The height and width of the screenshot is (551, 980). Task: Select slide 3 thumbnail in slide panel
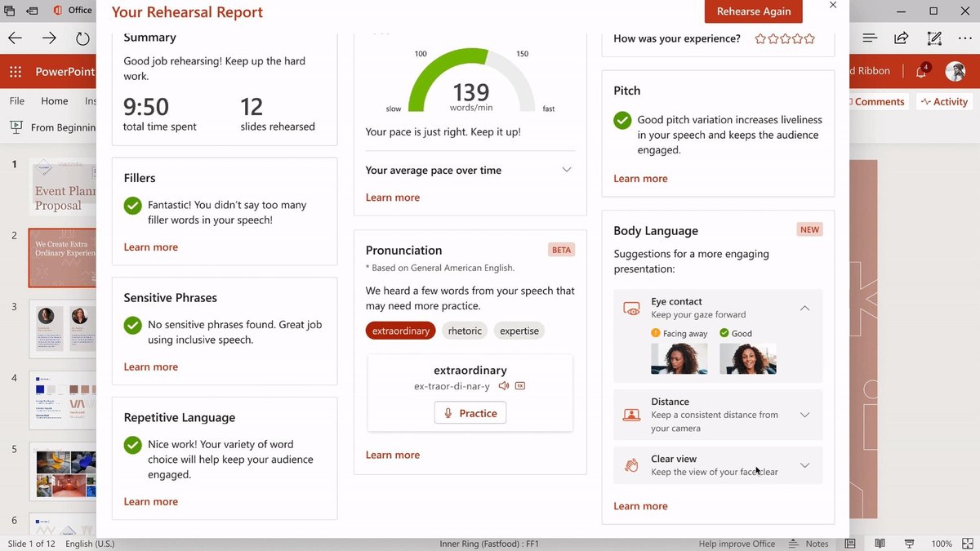point(63,328)
